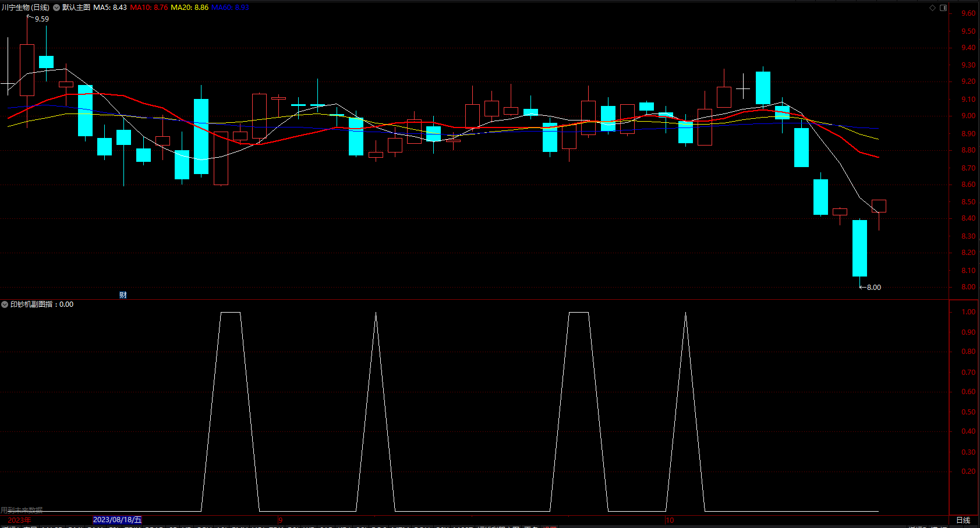Open the dropdown arrow beside 默认主图
980x528 pixels.
(x=56, y=8)
